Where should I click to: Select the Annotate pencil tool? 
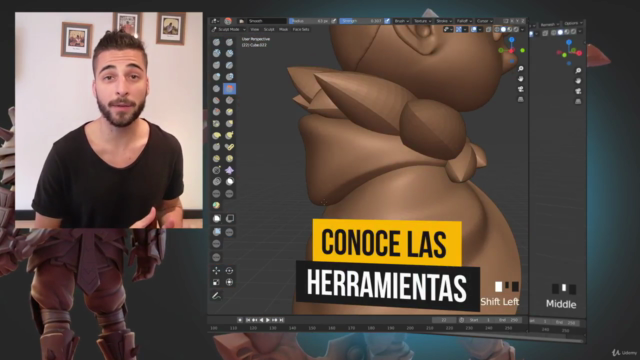coord(216,296)
